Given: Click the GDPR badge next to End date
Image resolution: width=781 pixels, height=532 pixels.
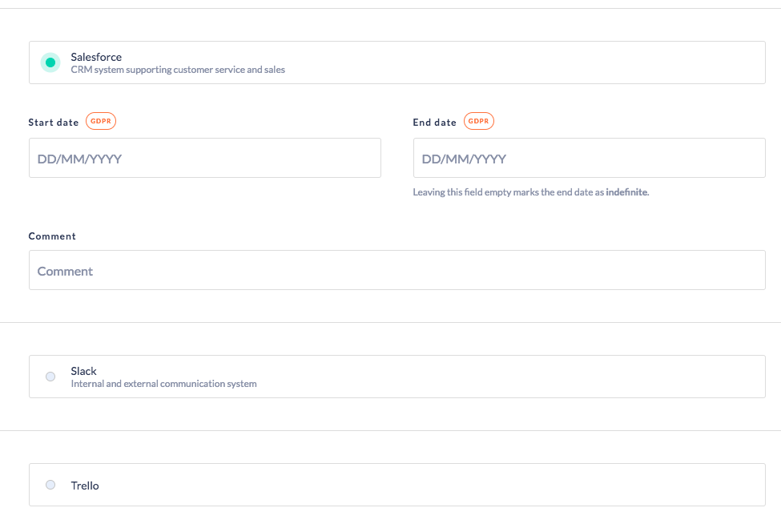Looking at the screenshot, I should point(478,121).
